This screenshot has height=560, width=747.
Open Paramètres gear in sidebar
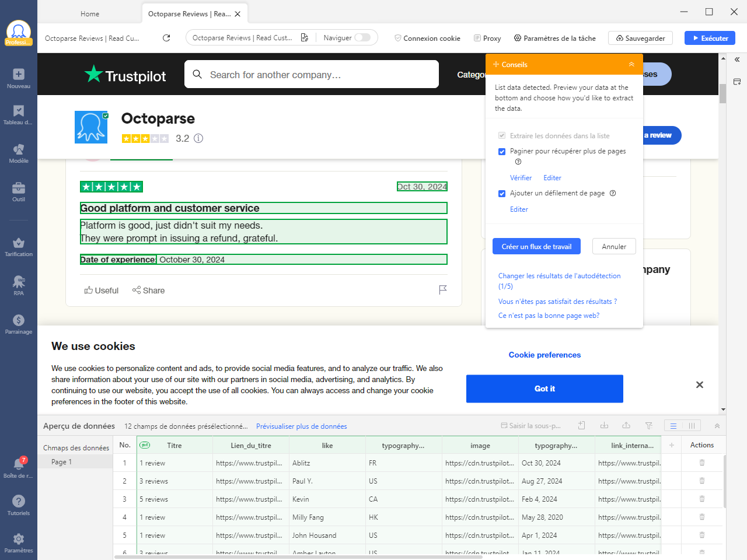coord(19,542)
